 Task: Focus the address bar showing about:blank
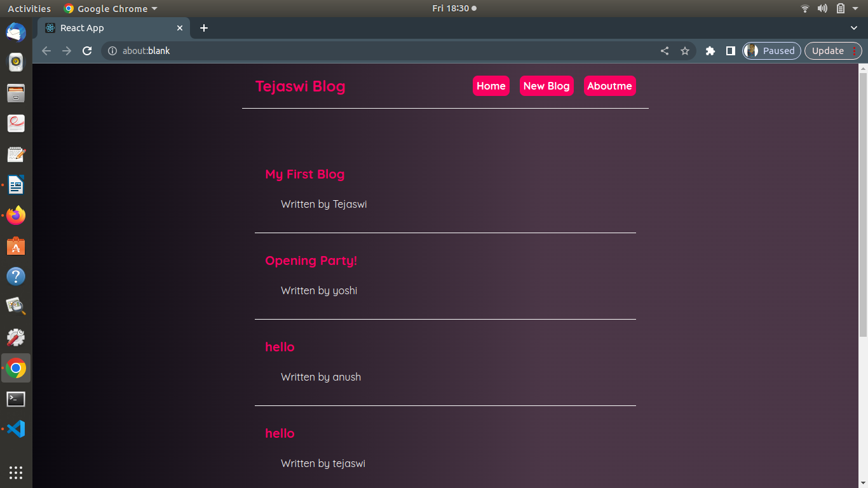coord(381,51)
